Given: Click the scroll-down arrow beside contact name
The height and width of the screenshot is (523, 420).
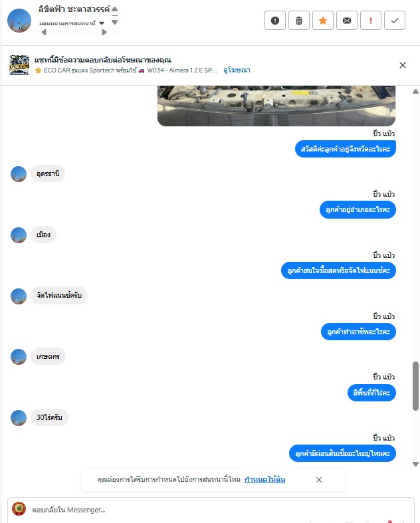Looking at the screenshot, I should 114,23.
